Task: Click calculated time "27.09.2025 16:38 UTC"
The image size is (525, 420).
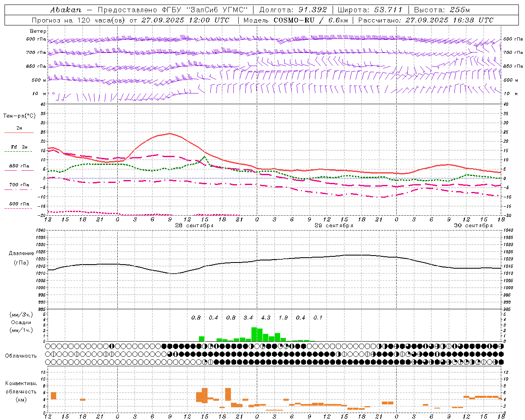Action: click(450, 20)
